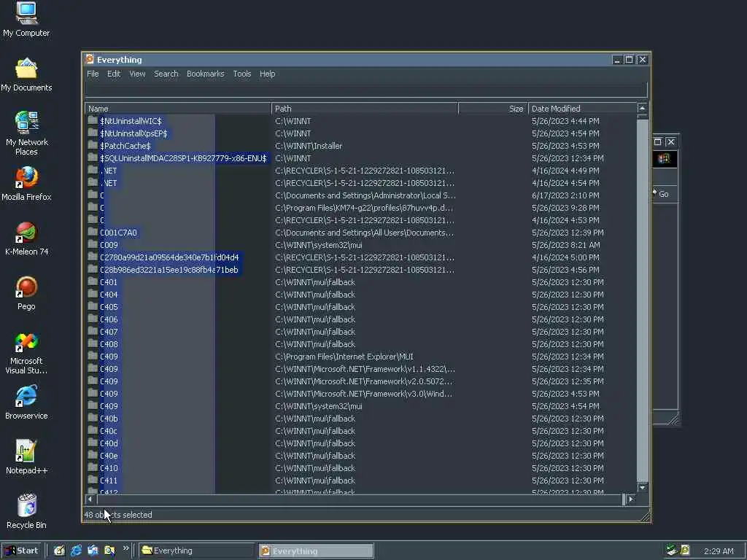
Task: Click into the Everything search box
Action: click(x=366, y=90)
